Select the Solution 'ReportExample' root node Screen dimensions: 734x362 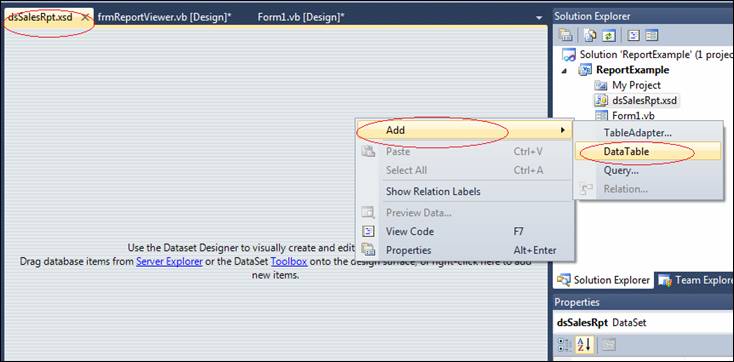click(x=656, y=55)
